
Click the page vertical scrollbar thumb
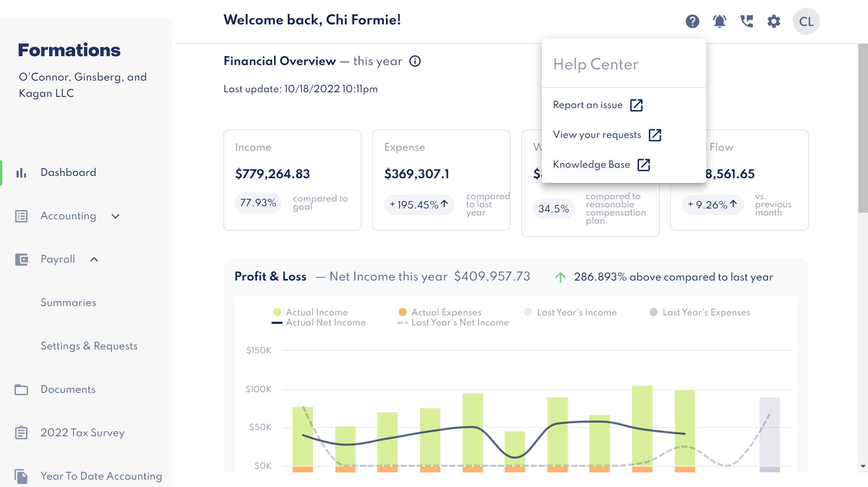tap(863, 128)
